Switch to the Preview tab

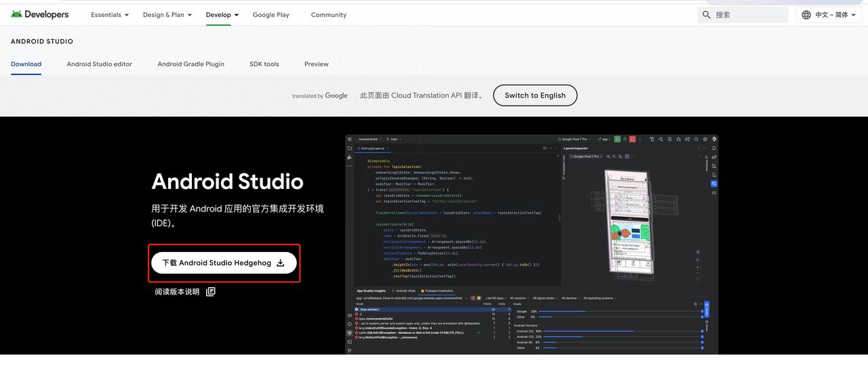317,64
